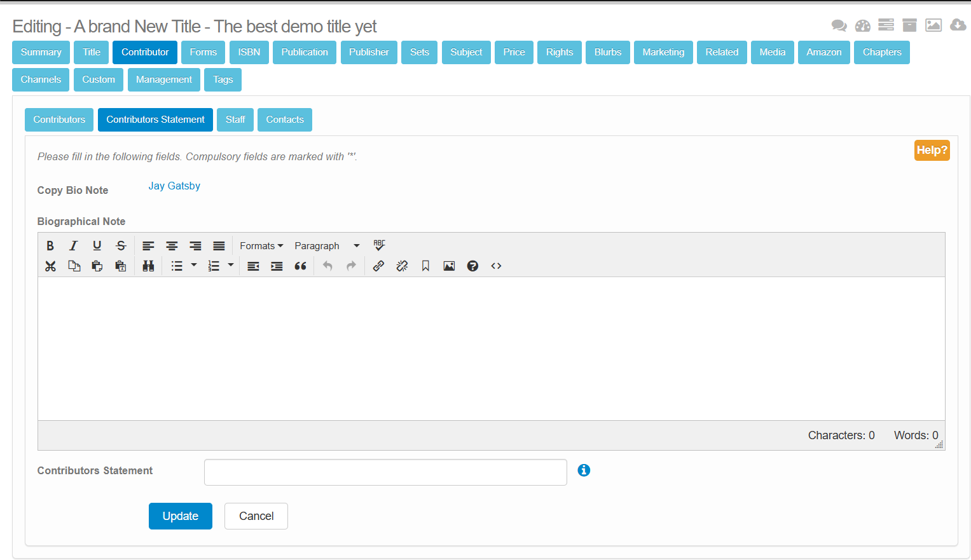This screenshot has height=560, width=971.
Task: Open the Amazon tab
Action: (x=824, y=52)
